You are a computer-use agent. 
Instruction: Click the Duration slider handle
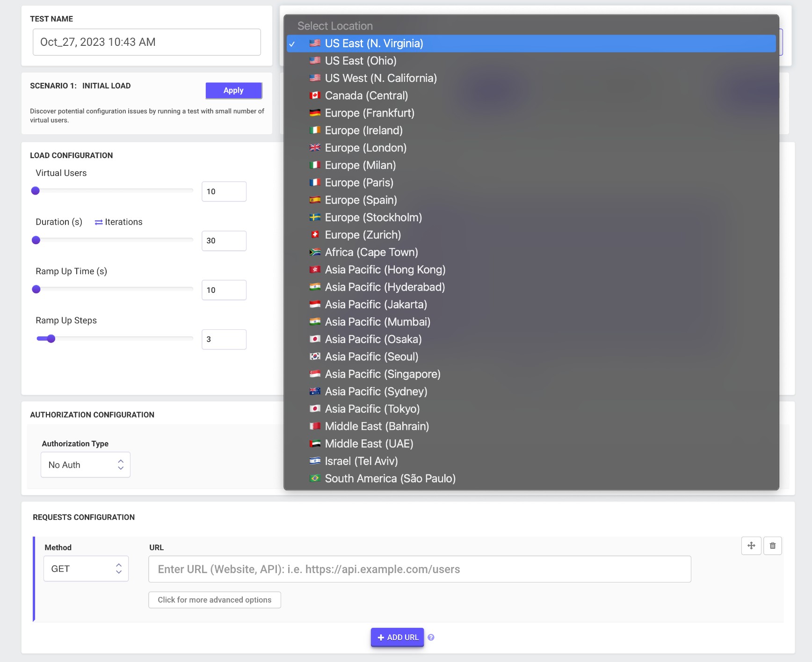click(36, 240)
